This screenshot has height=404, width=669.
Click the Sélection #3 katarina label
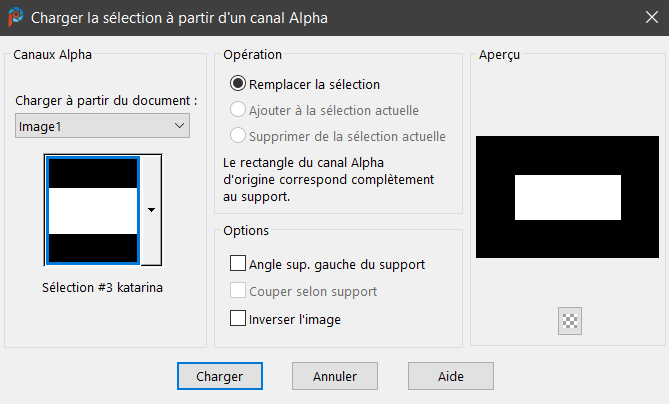click(x=103, y=288)
